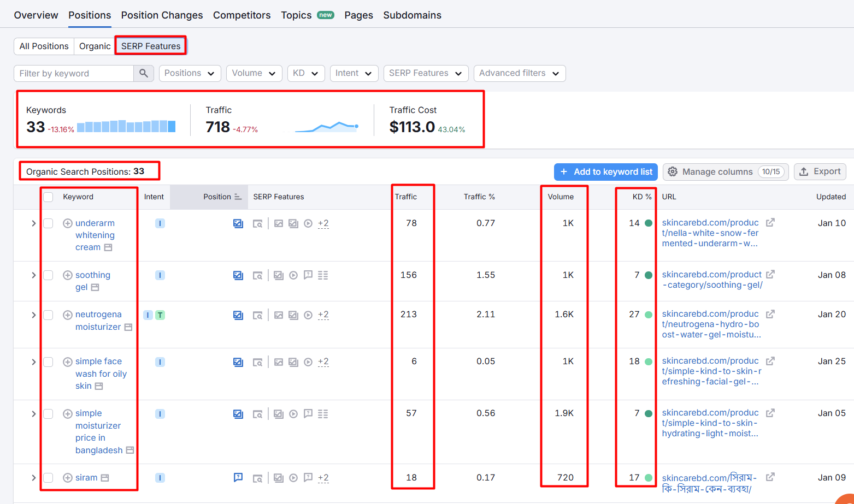Switch to the Overview tab
The height and width of the screenshot is (504, 854).
coord(36,15)
